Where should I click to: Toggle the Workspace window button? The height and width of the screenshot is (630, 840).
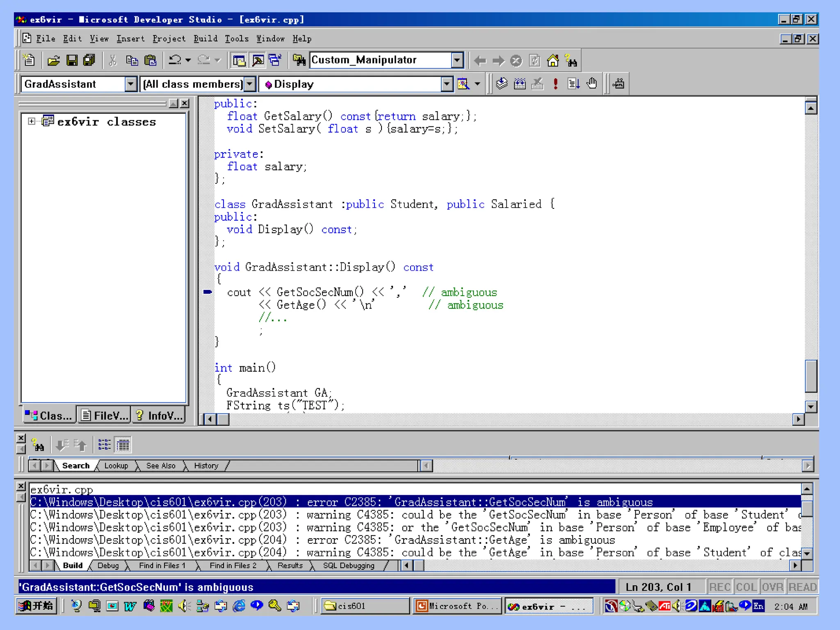click(x=239, y=61)
